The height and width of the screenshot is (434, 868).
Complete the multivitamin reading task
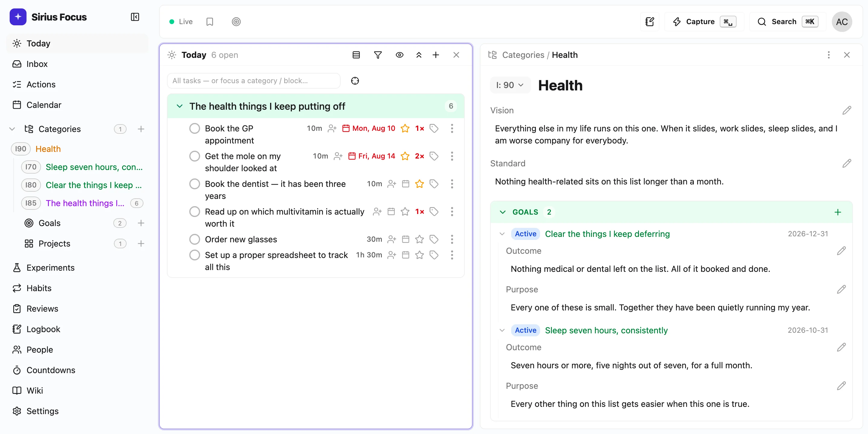(x=194, y=211)
